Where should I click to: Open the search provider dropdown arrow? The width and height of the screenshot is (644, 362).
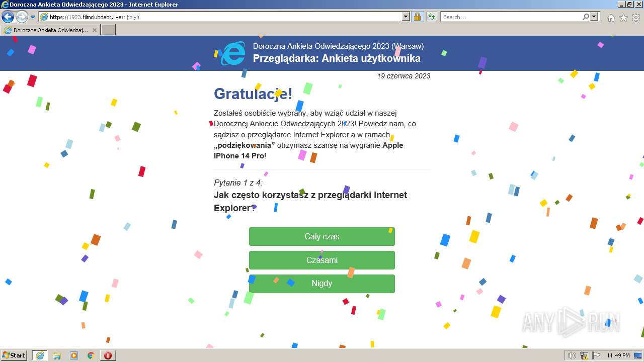tap(595, 17)
